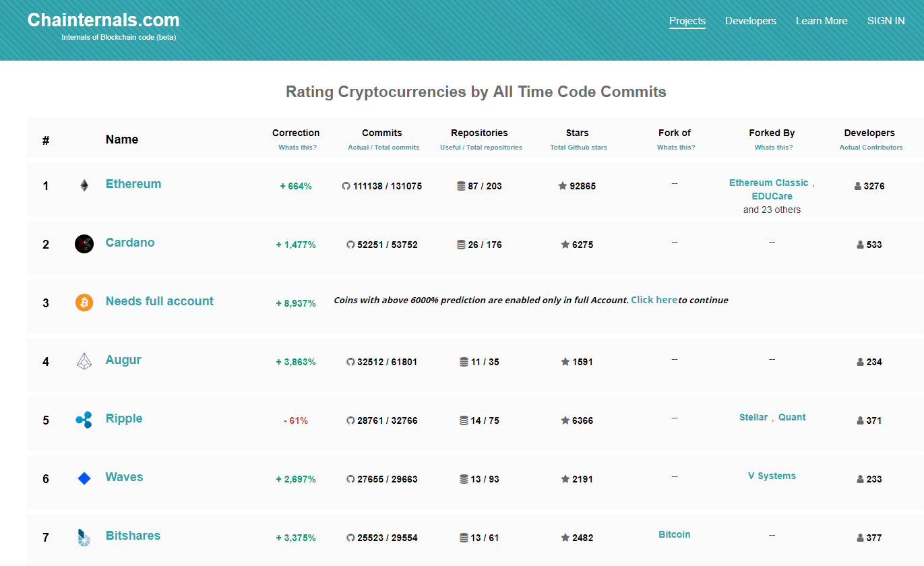Click 'Total Github stars' subheader
924x566 pixels.
(578, 148)
